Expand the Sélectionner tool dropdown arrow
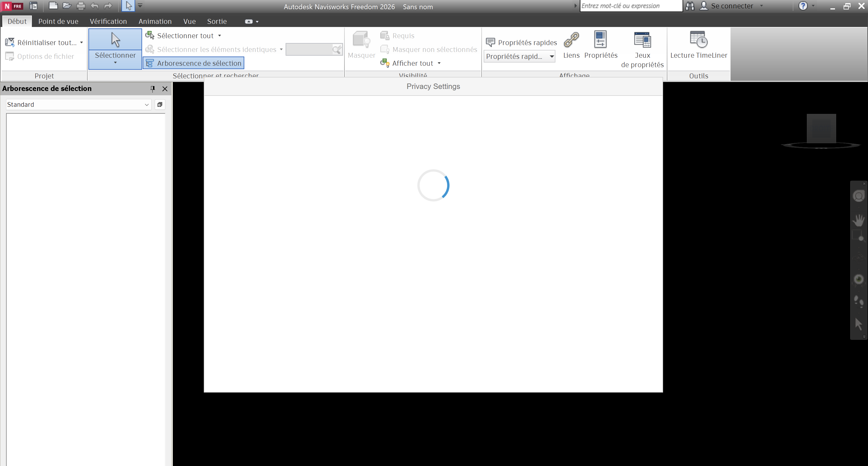This screenshot has width=868, height=466. tap(115, 63)
